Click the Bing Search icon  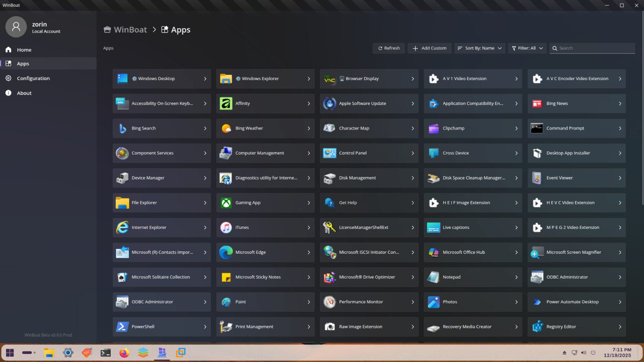point(122,128)
